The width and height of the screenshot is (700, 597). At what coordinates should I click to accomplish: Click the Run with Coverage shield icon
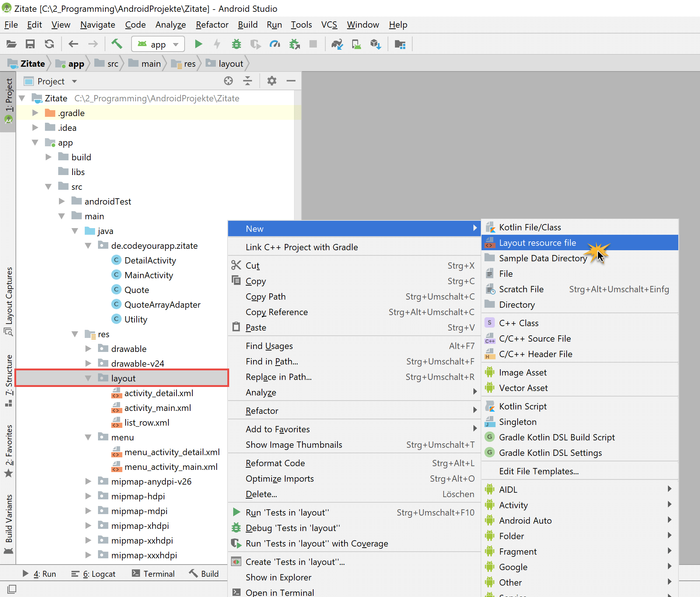pyautogui.click(x=255, y=44)
